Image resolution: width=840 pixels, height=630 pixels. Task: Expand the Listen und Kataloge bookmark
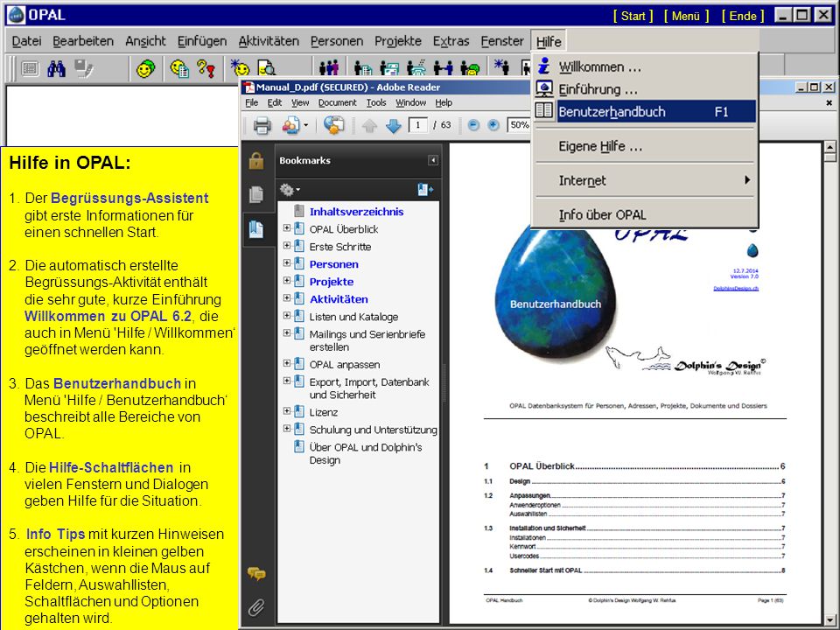click(x=287, y=316)
